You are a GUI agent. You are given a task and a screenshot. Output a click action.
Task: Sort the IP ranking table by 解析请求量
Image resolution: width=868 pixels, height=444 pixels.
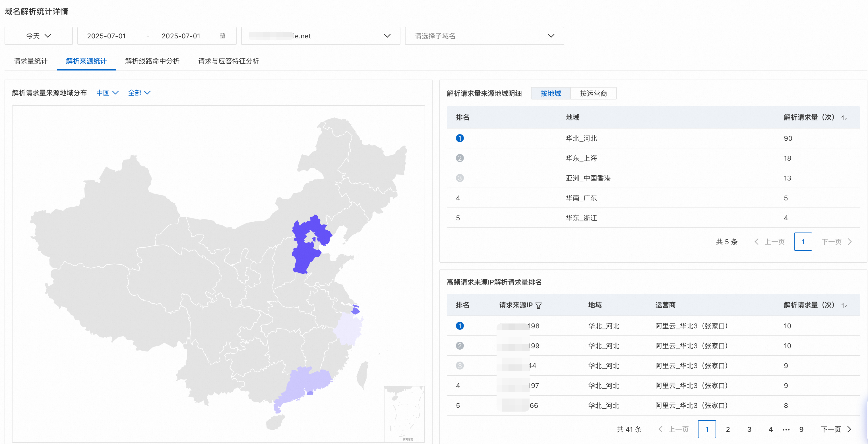(844, 305)
